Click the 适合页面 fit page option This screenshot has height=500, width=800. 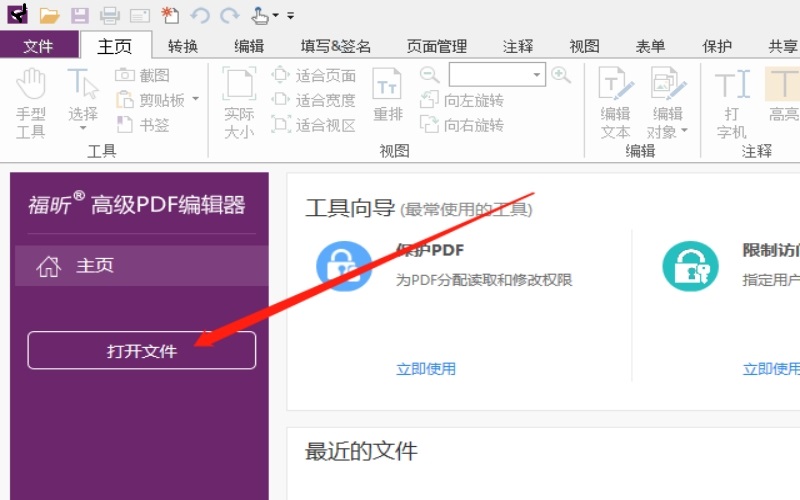coord(314,76)
